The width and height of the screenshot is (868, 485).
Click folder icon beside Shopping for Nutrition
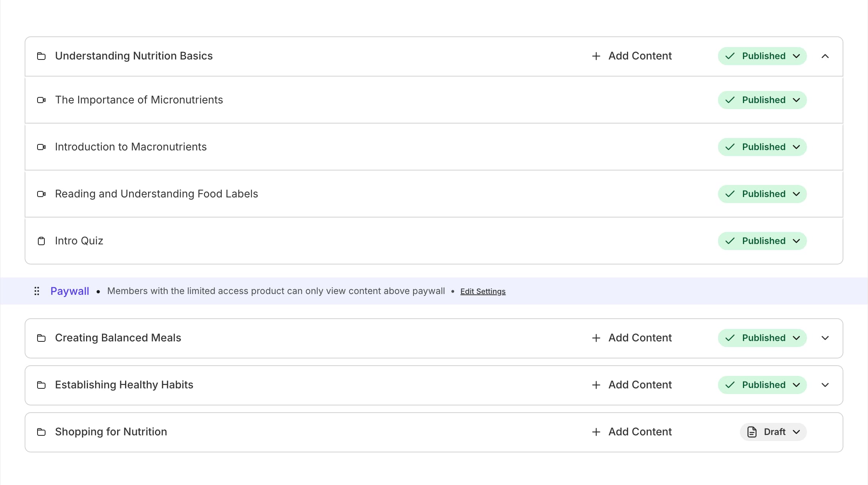pyautogui.click(x=41, y=432)
